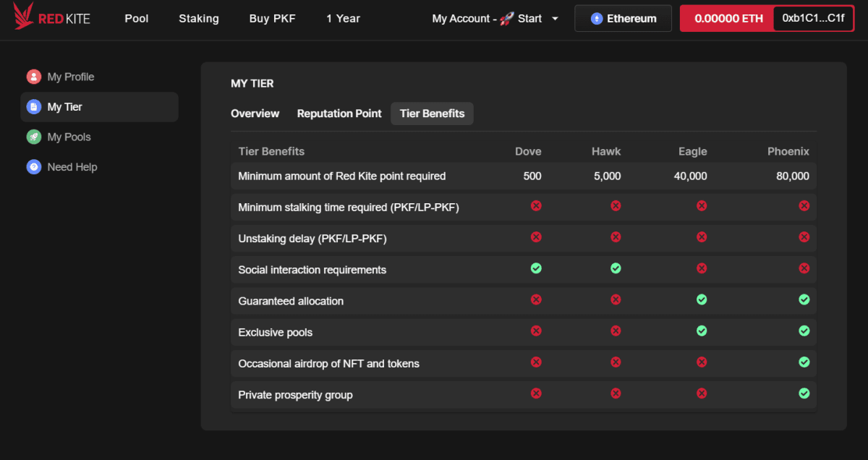
Task: Click Hawk cross icon in Exclusive pools row
Action: pyautogui.click(x=616, y=331)
